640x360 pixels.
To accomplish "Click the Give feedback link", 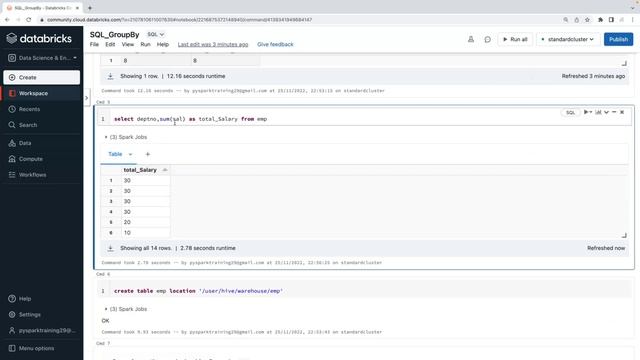I will coord(275,44).
